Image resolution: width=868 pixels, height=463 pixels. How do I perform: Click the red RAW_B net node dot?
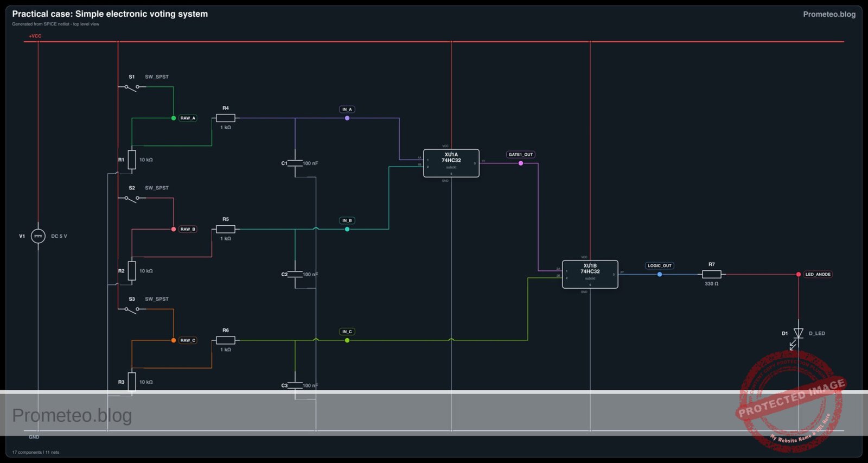pyautogui.click(x=174, y=229)
